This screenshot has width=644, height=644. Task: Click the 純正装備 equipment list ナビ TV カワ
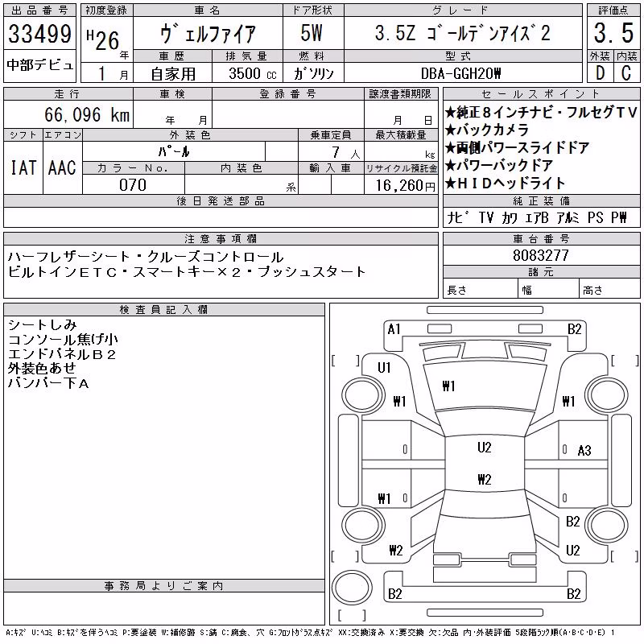tap(536, 217)
